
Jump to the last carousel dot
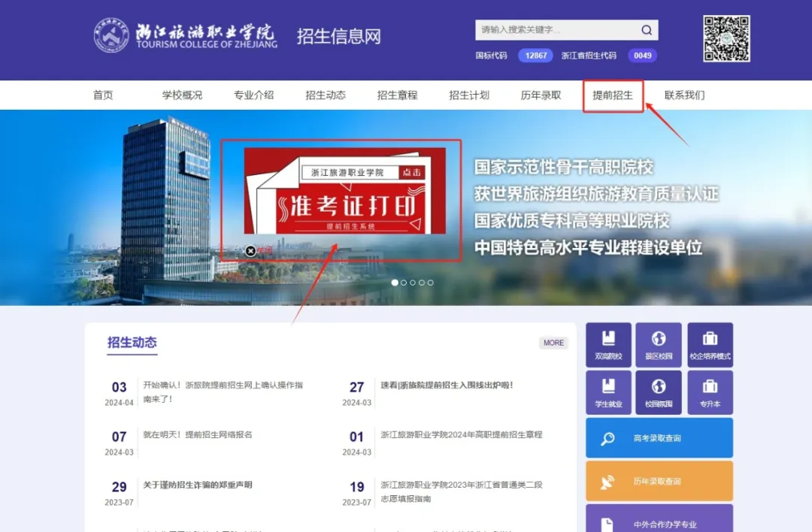pos(430,283)
